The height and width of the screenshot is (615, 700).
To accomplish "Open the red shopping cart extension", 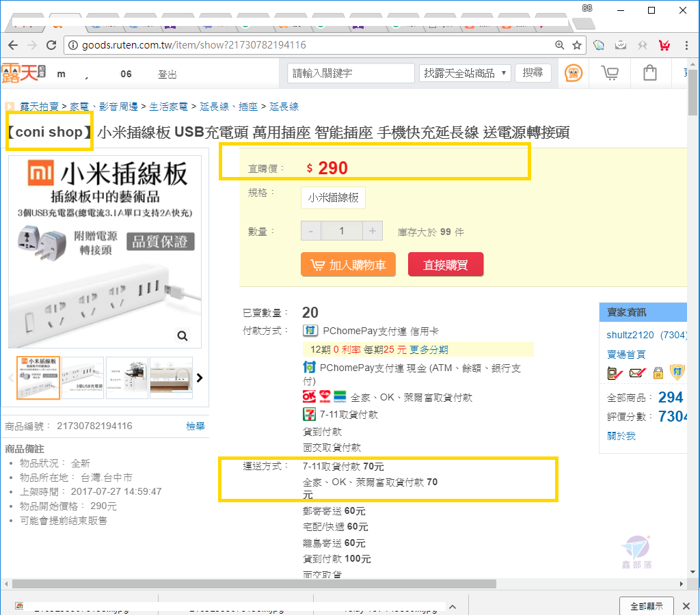I will point(664,45).
